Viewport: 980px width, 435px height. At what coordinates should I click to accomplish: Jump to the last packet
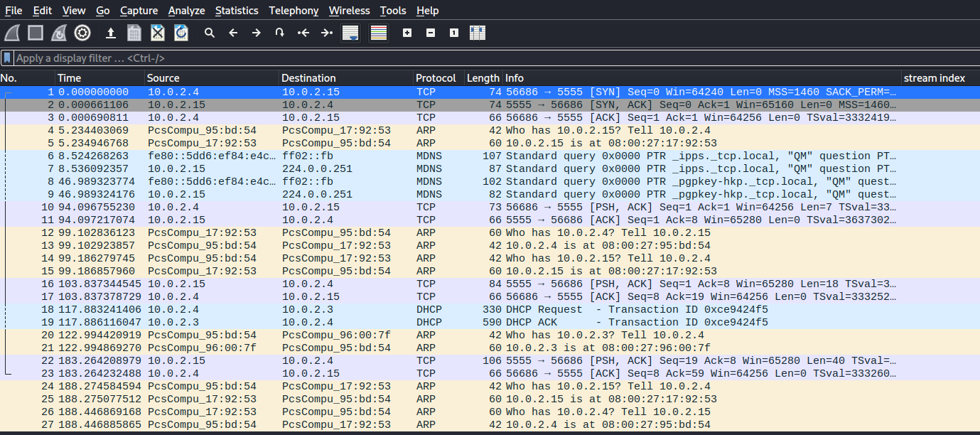326,33
